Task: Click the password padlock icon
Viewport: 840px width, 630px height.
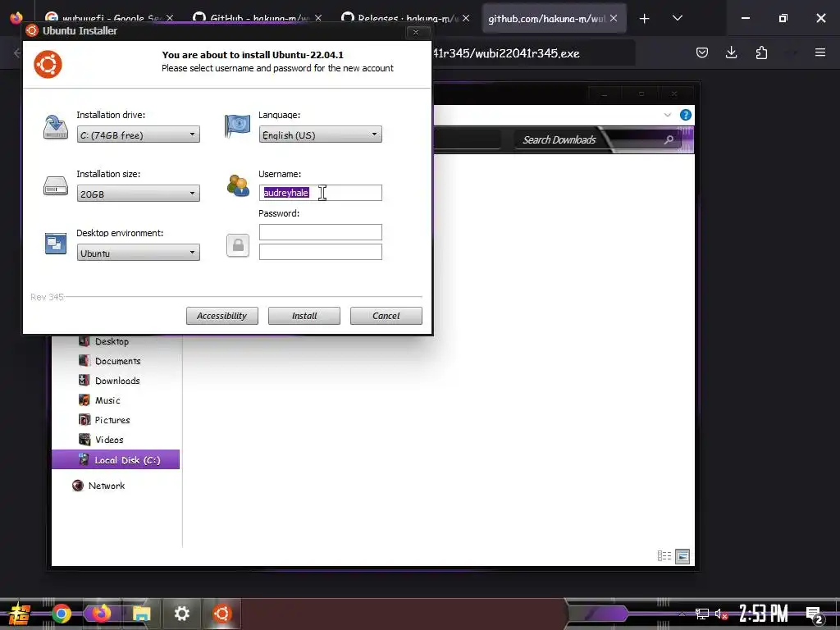Action: [238, 245]
